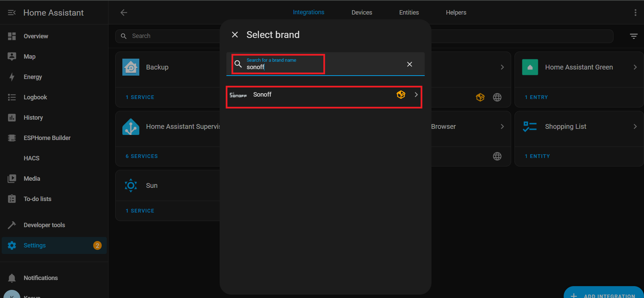Click the Settings badge showing 2
The height and width of the screenshot is (298, 644).
97,245
